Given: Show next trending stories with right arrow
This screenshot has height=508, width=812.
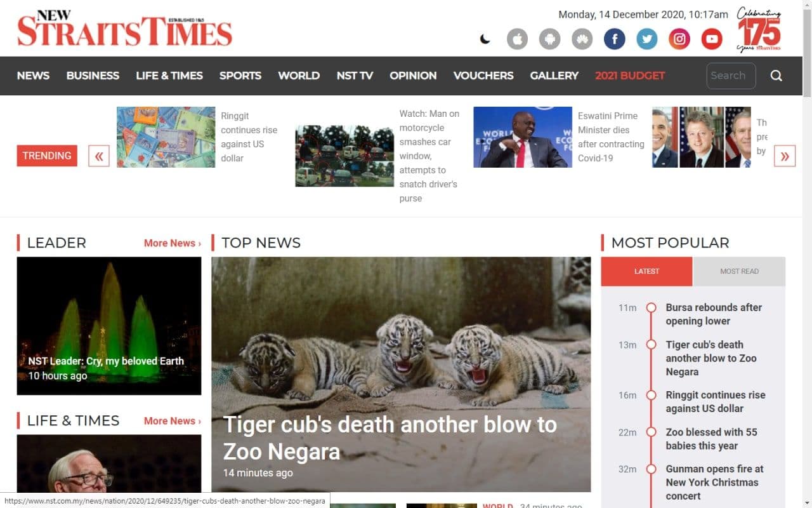Looking at the screenshot, I should point(785,156).
